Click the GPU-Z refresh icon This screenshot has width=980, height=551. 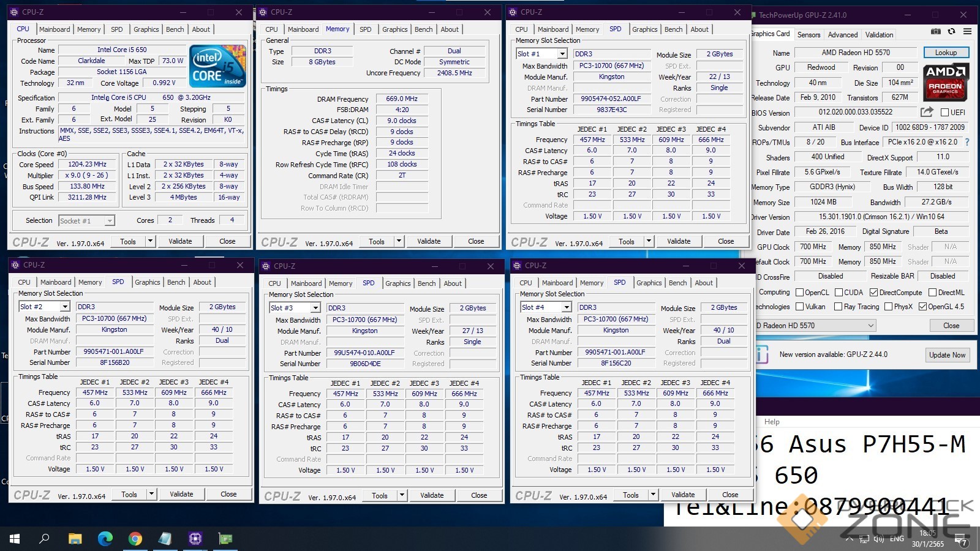point(951,32)
